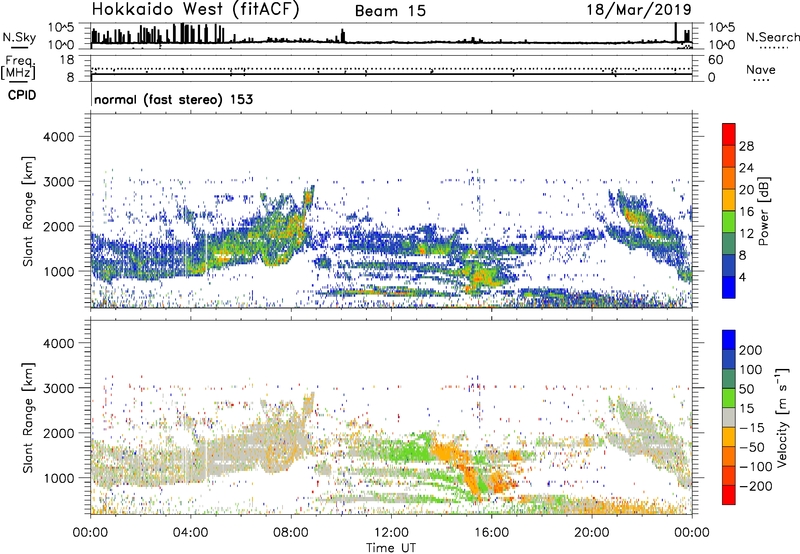Viewport: 800px width, 554px height.
Task: Click the "200" tick on Velocity colorbar
Action: pyautogui.click(x=751, y=350)
